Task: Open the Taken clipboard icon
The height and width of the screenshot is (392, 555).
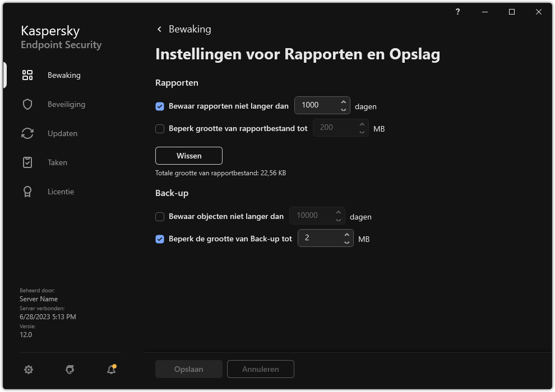Action: click(27, 162)
